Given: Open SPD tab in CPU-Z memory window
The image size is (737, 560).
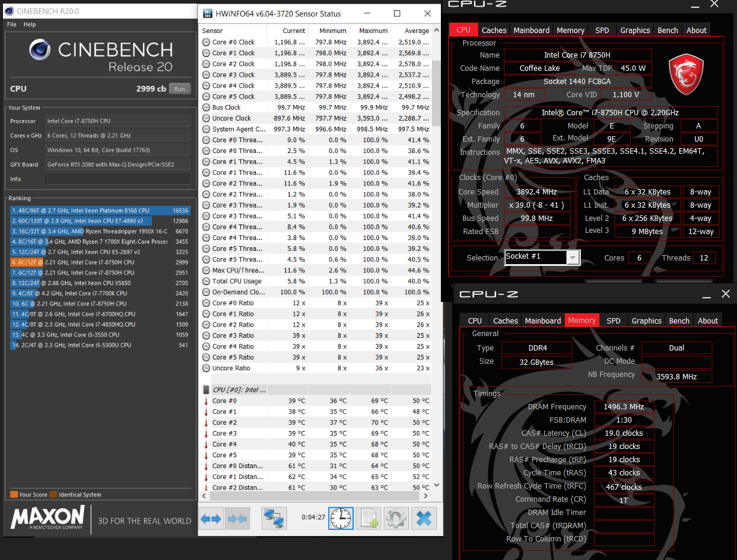Looking at the screenshot, I should click(613, 321).
